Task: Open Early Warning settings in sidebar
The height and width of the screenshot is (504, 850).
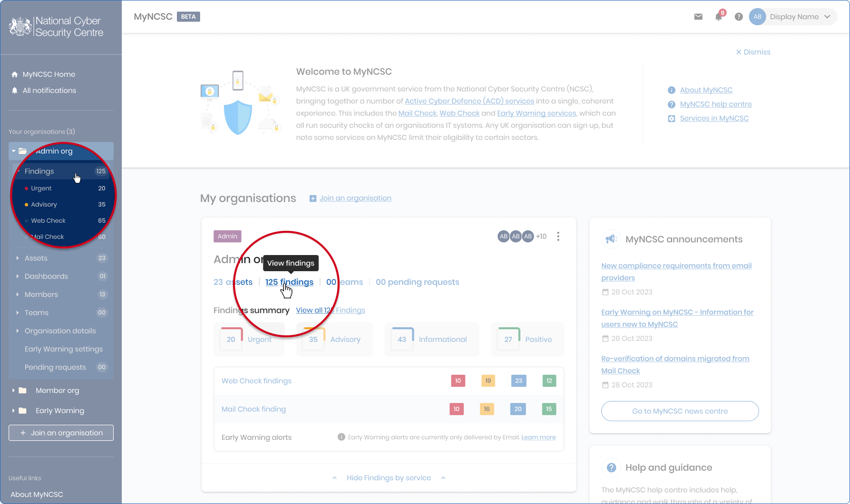Action: click(x=64, y=349)
